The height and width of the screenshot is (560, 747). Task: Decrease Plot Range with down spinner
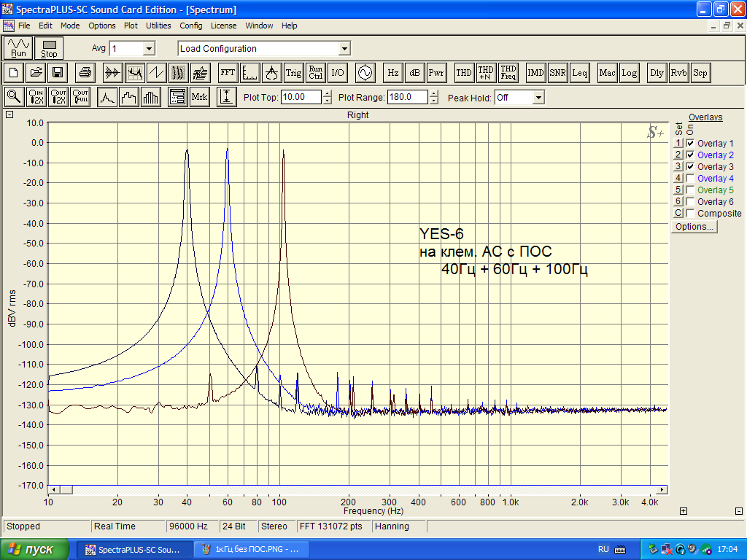433,101
